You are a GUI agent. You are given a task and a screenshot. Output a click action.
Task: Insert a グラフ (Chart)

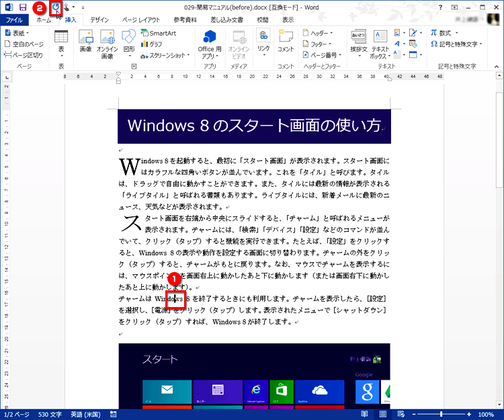pos(151,44)
